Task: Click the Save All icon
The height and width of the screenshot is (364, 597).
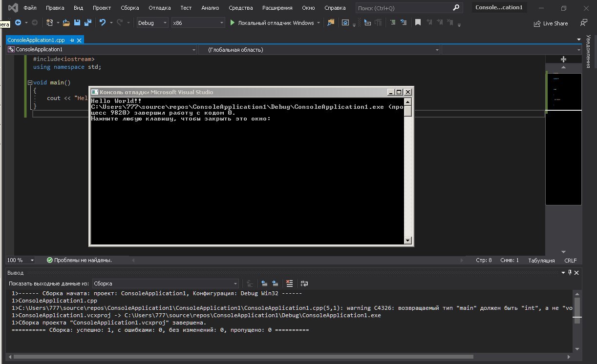Action: click(88, 22)
